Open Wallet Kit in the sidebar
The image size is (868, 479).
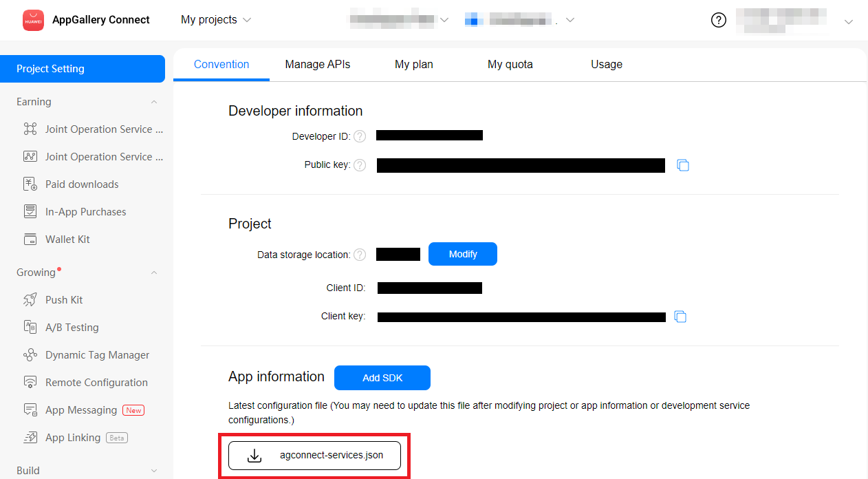(x=67, y=239)
